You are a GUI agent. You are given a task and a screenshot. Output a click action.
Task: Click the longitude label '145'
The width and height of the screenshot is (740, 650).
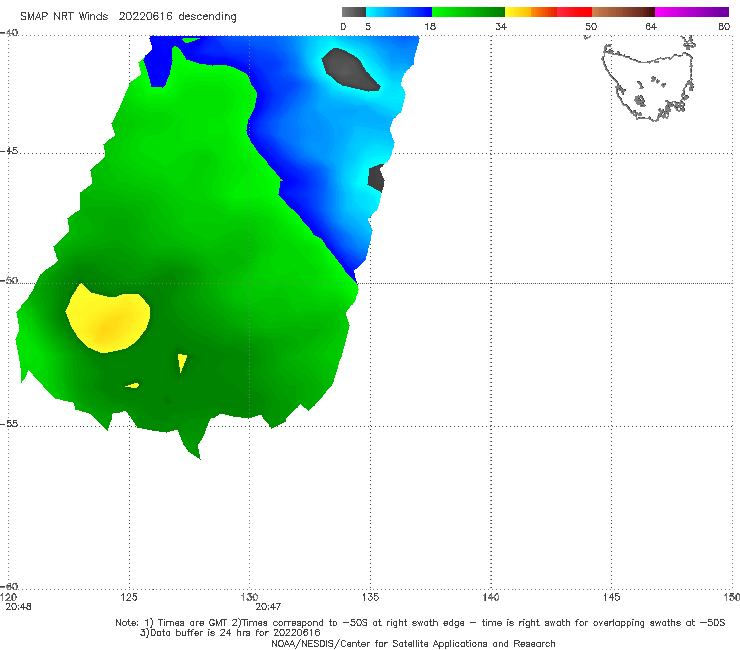tap(612, 597)
